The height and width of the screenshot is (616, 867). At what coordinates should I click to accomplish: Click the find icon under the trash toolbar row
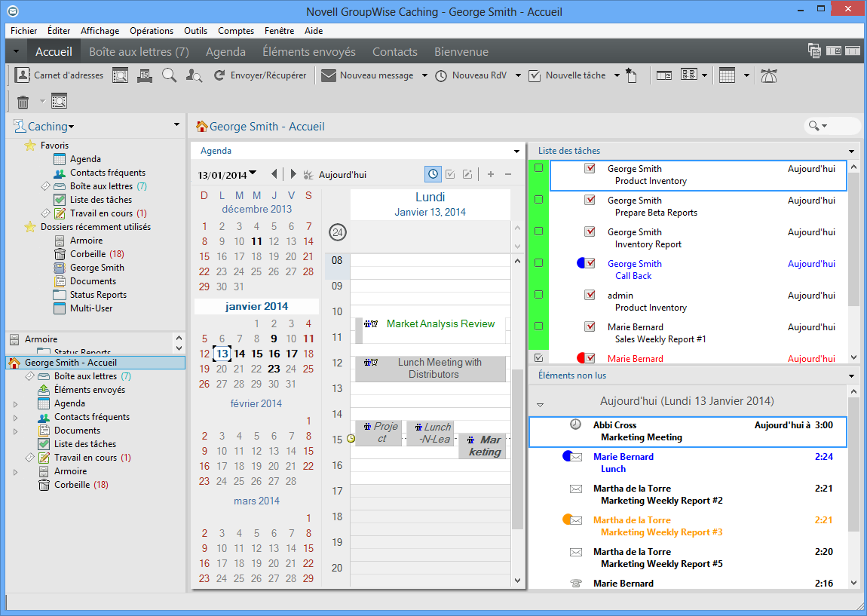pos(59,102)
